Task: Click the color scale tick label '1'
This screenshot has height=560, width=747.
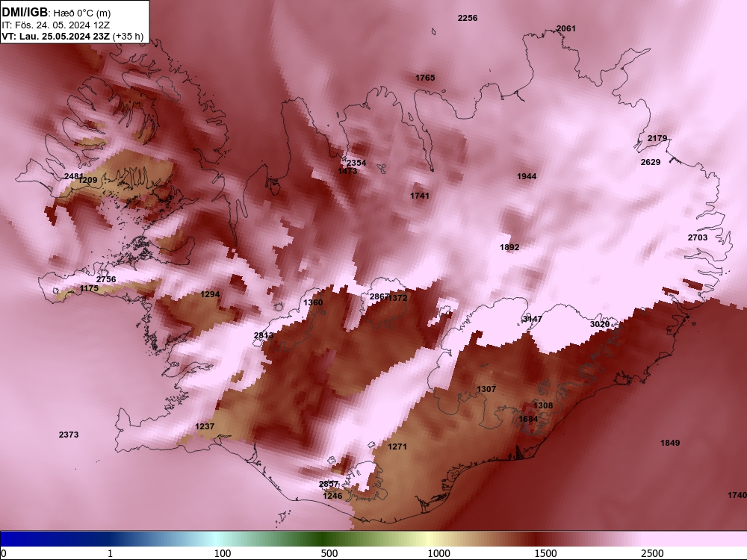Action: point(110,553)
